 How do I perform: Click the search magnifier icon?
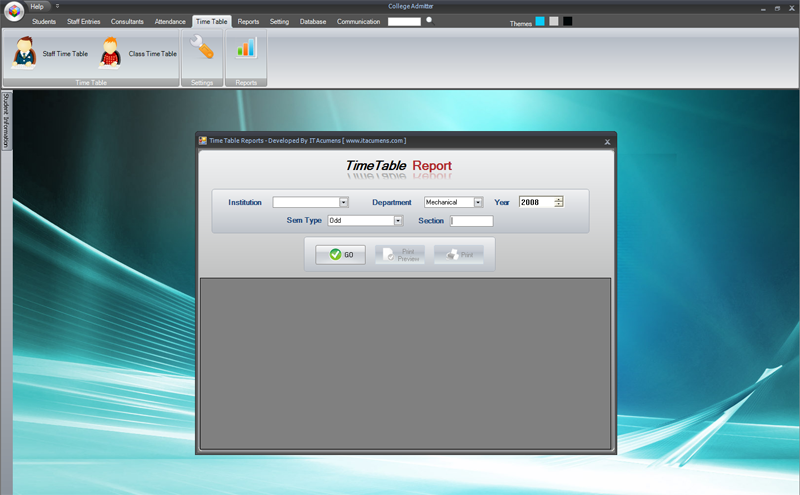coord(430,20)
